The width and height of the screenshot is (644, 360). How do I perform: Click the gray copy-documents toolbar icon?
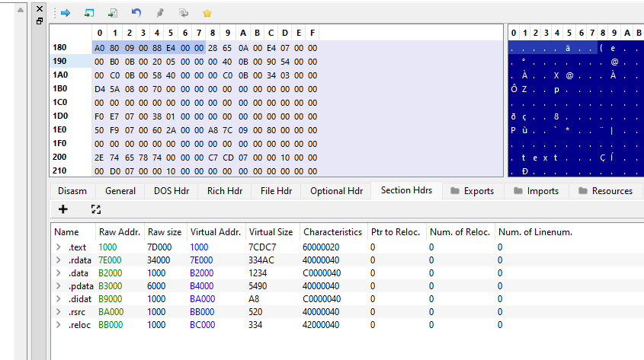(184, 13)
